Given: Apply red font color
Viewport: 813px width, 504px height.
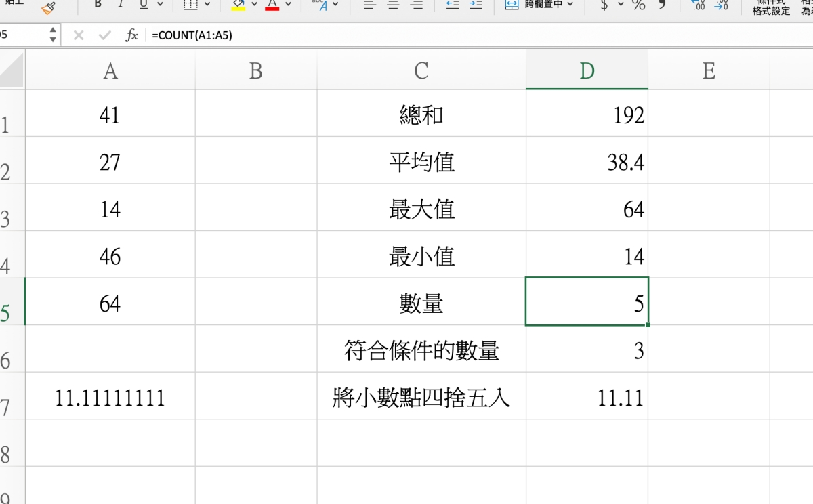Looking at the screenshot, I should pos(272,5).
